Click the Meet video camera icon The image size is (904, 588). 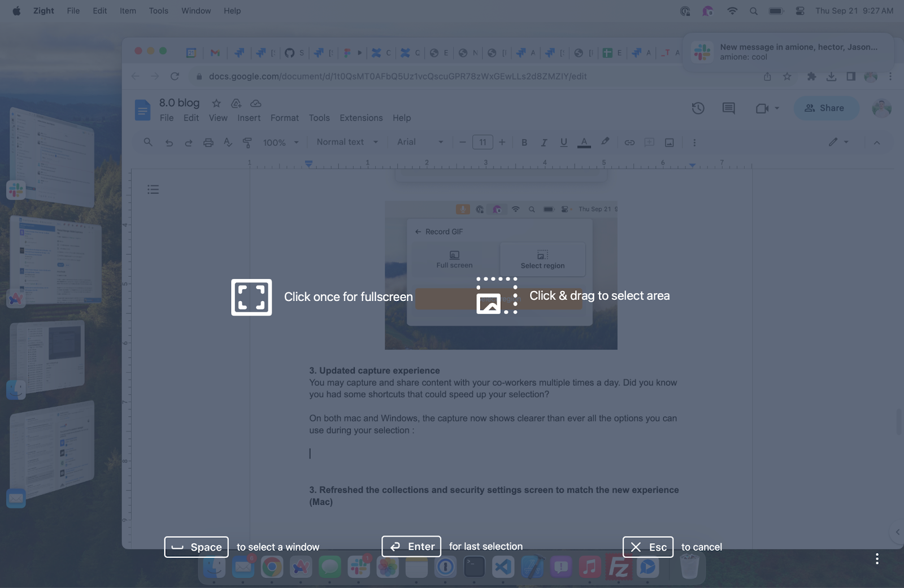pos(762,108)
